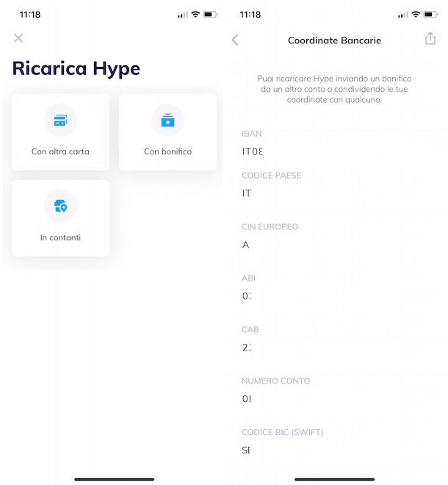Image resolution: width=448 pixels, height=485 pixels.
Task: Tap the Codice Paese value
Action: [x=247, y=194]
